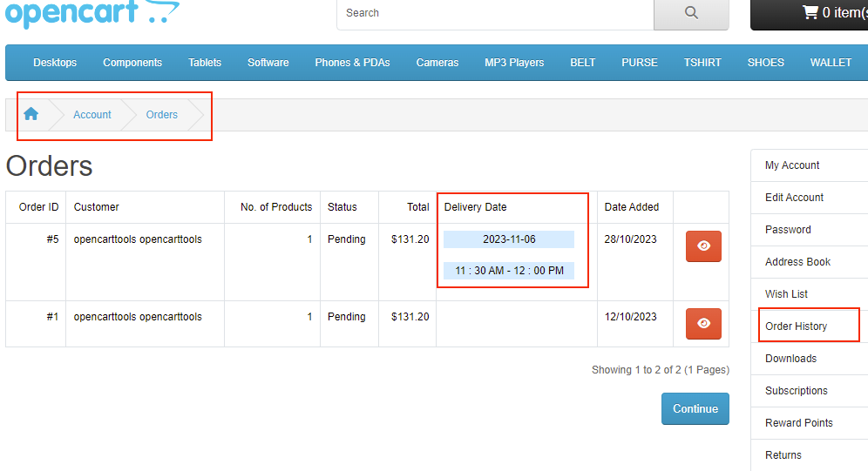Go to Address Book page
This screenshot has width=868, height=471.
(x=797, y=262)
